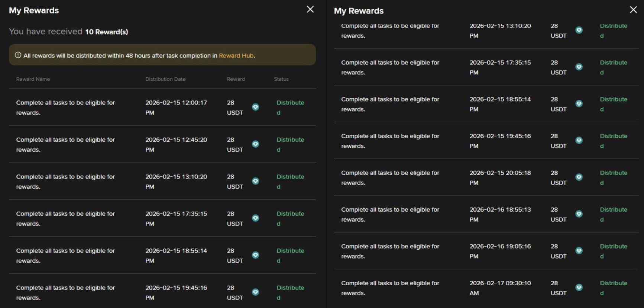Image resolution: width=644 pixels, height=308 pixels.
Task: Click the diamond icon on the 2026-02-16 18:55:13 row
Action: tap(579, 214)
